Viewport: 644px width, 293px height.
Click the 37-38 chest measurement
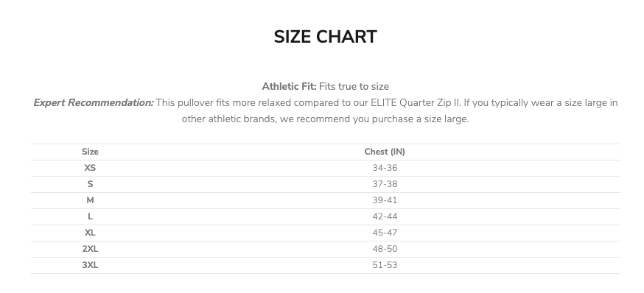point(385,184)
